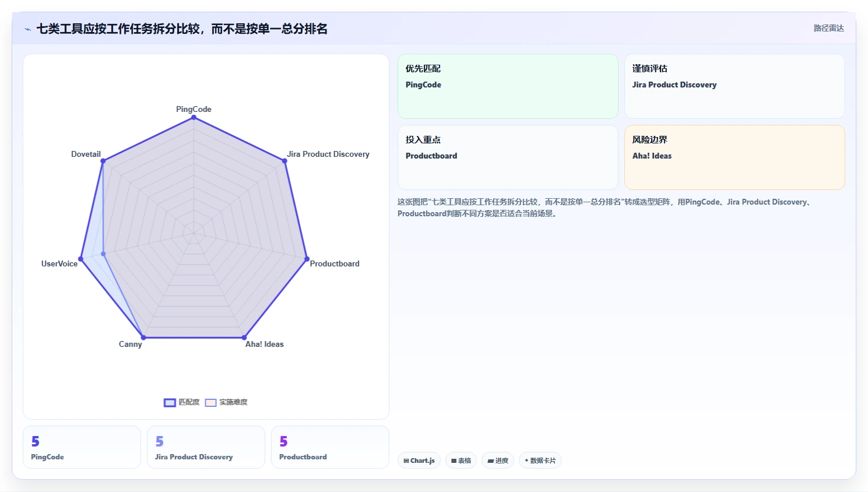Click the Canny axis label
The image size is (868, 492).
coord(131,344)
